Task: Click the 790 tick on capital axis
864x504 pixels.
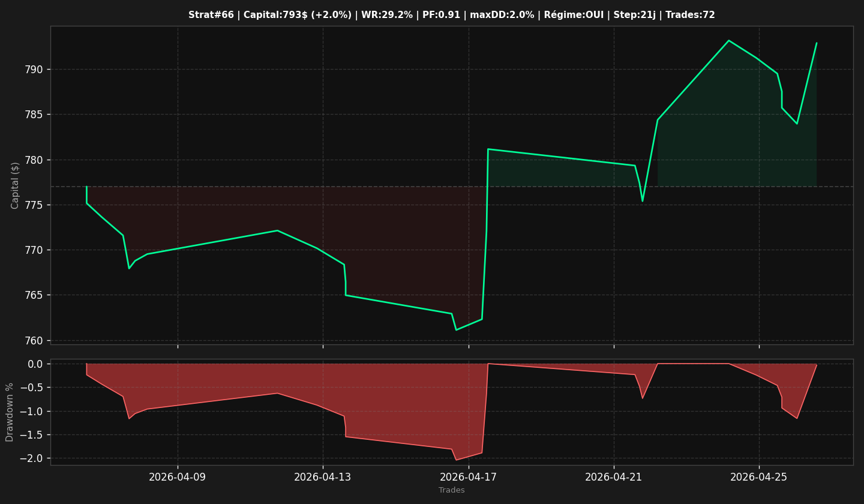Action: click(35, 70)
